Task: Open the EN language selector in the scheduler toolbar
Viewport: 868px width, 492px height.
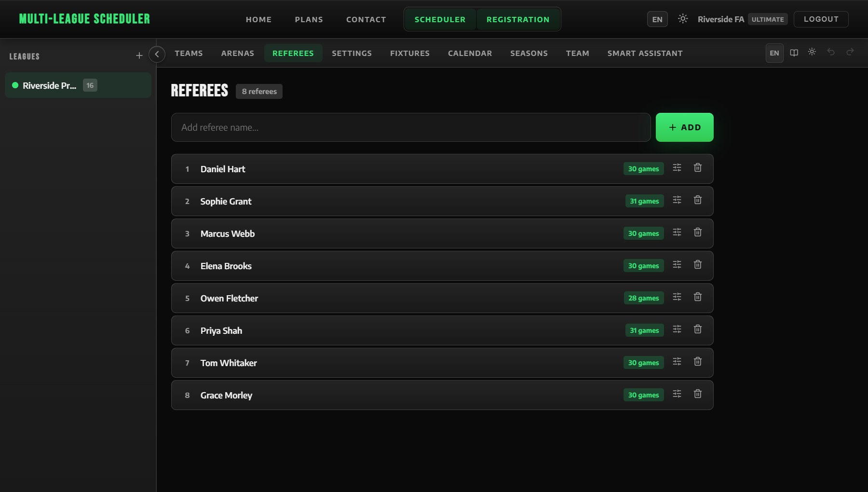Action: [774, 53]
